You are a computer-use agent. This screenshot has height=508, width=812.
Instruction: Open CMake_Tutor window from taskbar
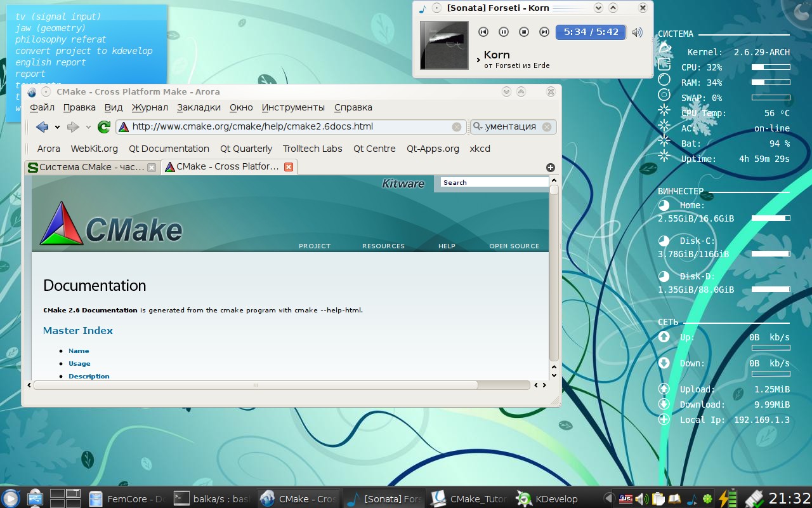(x=468, y=498)
